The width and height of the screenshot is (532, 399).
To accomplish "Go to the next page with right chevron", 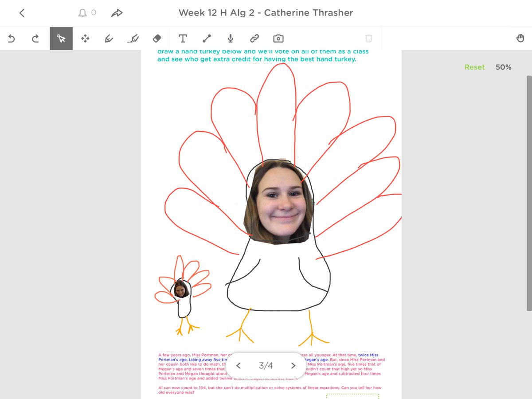I will coord(293,365).
